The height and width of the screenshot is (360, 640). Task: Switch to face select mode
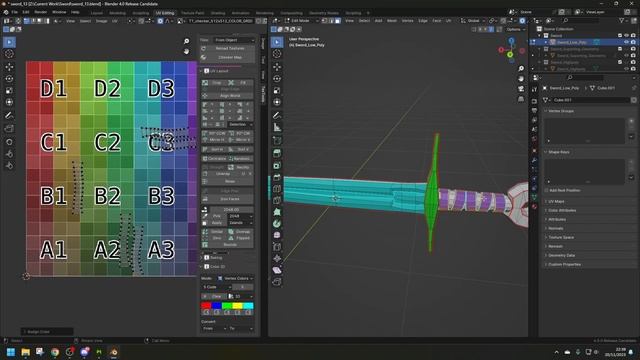(338, 20)
